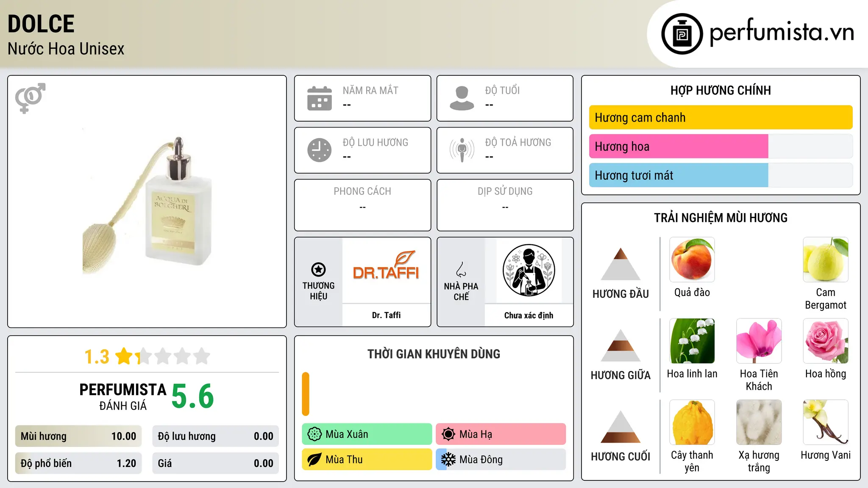Click the DOLCE perfume title
The width and height of the screenshot is (868, 488).
click(x=41, y=24)
